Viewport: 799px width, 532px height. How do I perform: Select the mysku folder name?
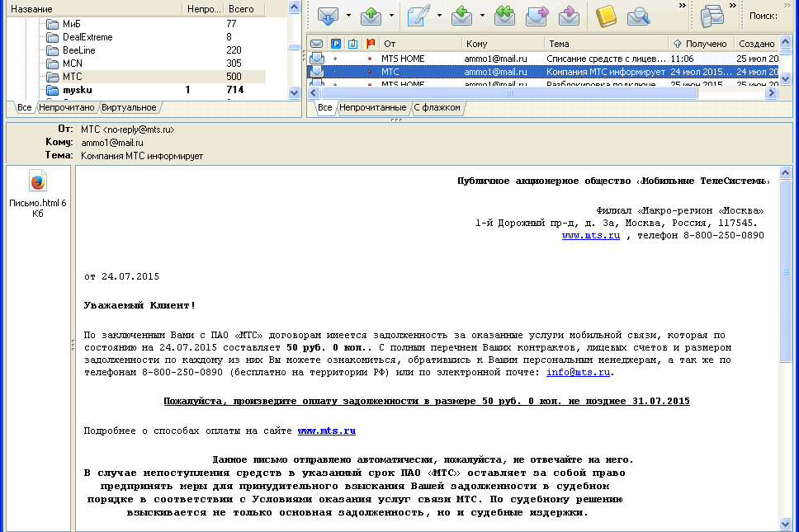point(78,90)
